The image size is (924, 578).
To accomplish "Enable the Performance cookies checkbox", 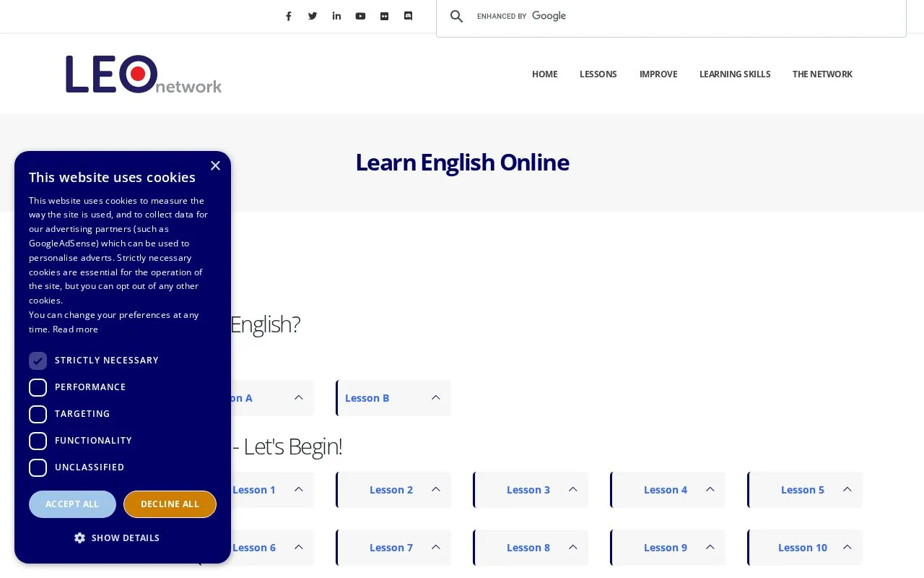I will click(38, 387).
